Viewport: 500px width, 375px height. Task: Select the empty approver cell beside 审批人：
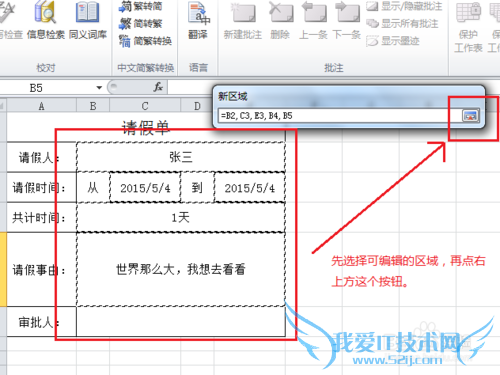tap(181, 322)
